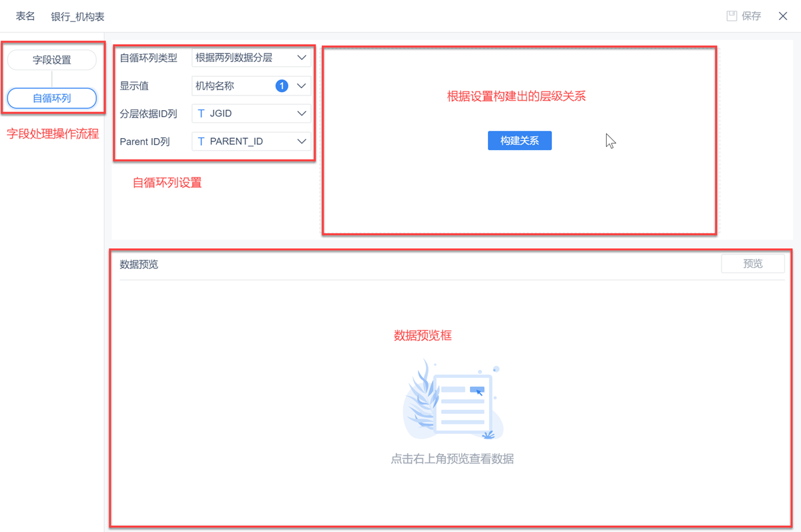801x532 pixels.
Task: Select the 自循环列 step
Action: (x=52, y=99)
